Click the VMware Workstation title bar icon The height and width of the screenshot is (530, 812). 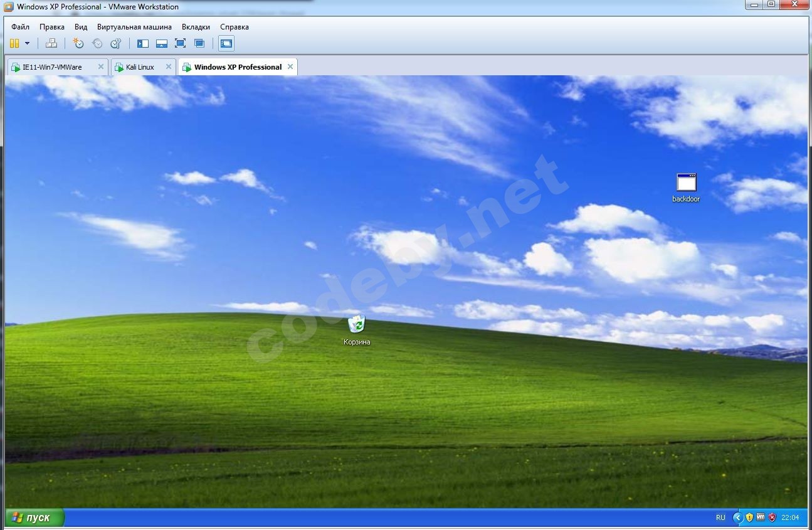click(9, 7)
